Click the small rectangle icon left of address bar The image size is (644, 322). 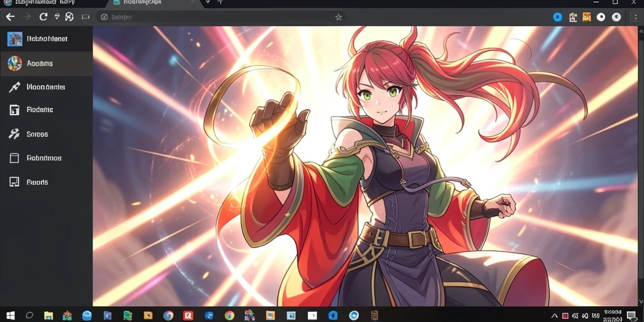click(86, 17)
